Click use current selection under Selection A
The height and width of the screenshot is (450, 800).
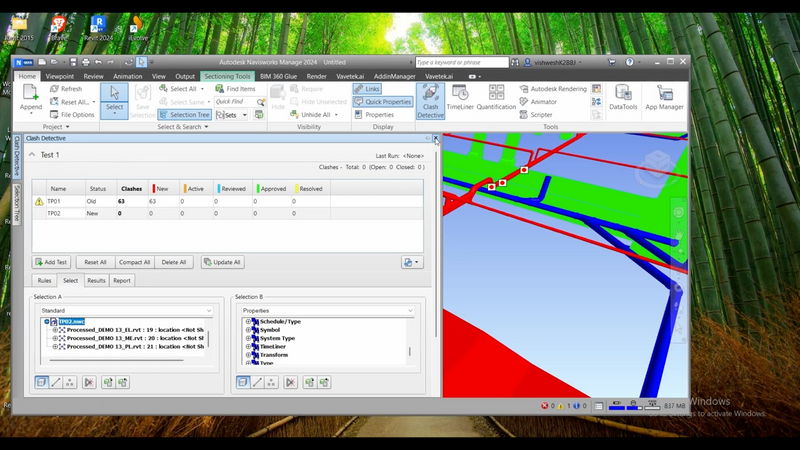[x=108, y=382]
